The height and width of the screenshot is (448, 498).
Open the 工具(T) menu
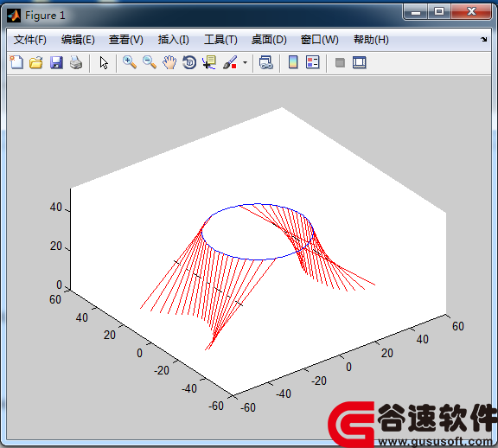220,40
